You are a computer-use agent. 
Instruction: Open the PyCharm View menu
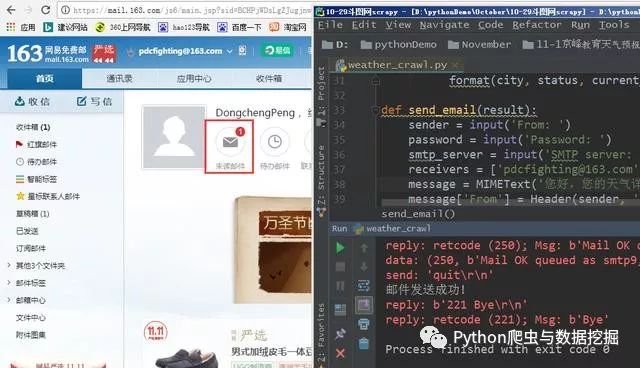(398, 25)
